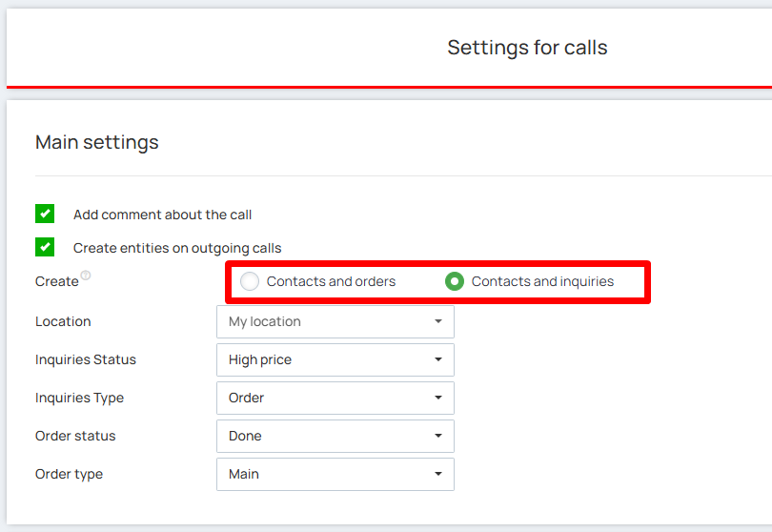Image resolution: width=772 pixels, height=532 pixels.
Task: Select the Contacts and inquiries radio circle
Action: tap(455, 281)
